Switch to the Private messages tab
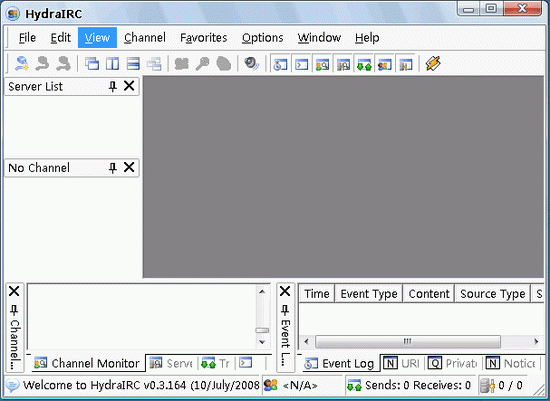This screenshot has height=401, width=550. 452,363
